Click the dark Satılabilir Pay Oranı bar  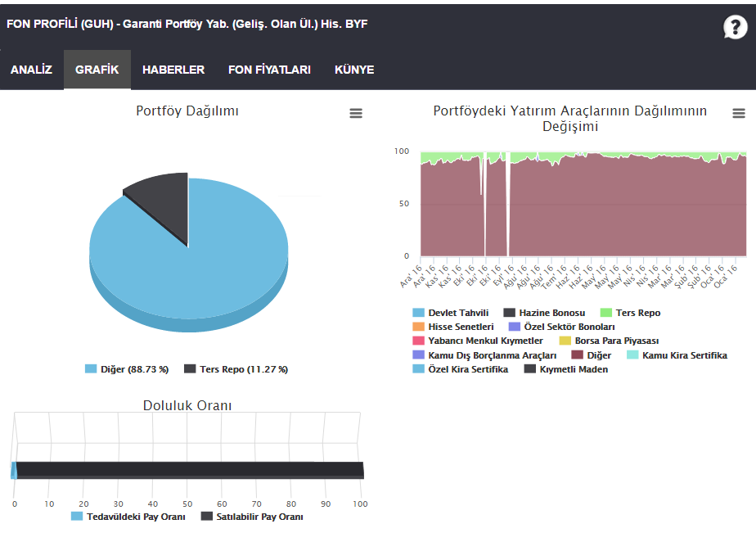(x=191, y=470)
